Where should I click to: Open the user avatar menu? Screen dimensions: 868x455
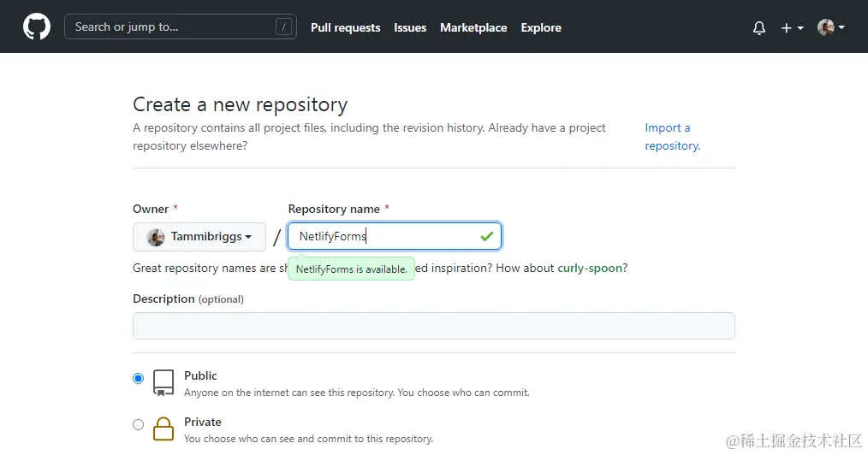point(831,27)
